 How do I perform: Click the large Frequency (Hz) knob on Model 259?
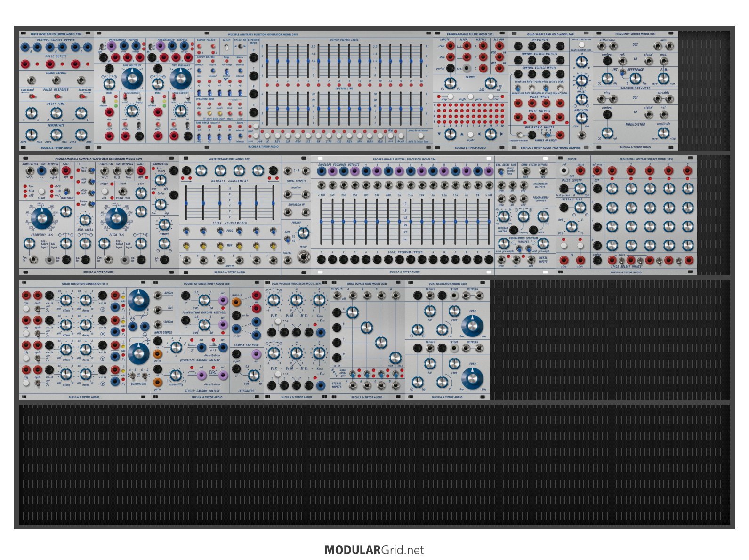point(41,219)
